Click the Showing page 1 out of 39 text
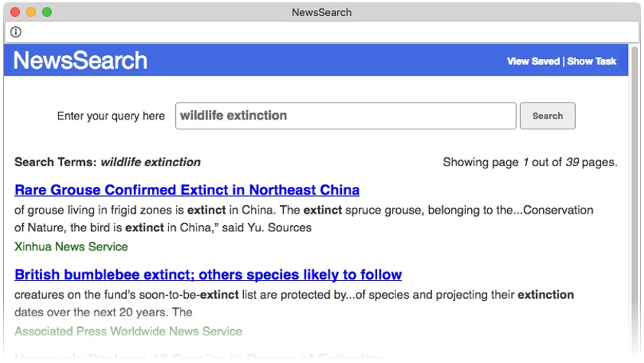This screenshot has width=644, height=363. point(530,162)
